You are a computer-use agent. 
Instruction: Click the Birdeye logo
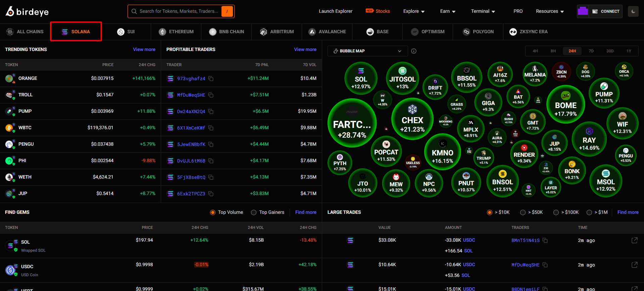coord(27,11)
